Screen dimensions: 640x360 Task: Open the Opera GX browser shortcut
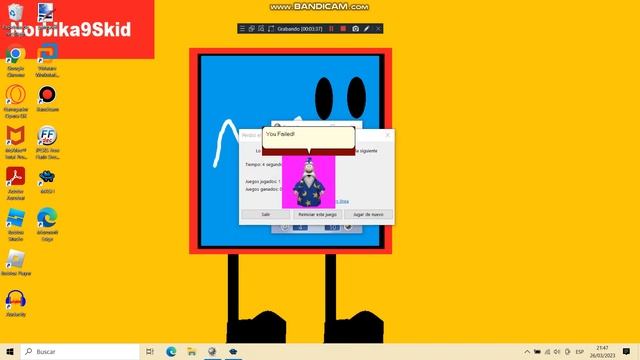coord(16,101)
